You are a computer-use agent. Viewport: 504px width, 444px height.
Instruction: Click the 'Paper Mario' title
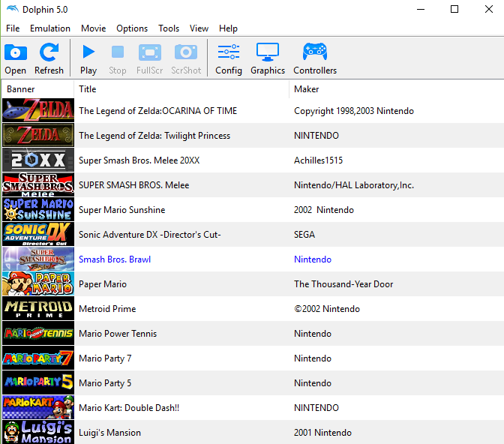pos(103,284)
